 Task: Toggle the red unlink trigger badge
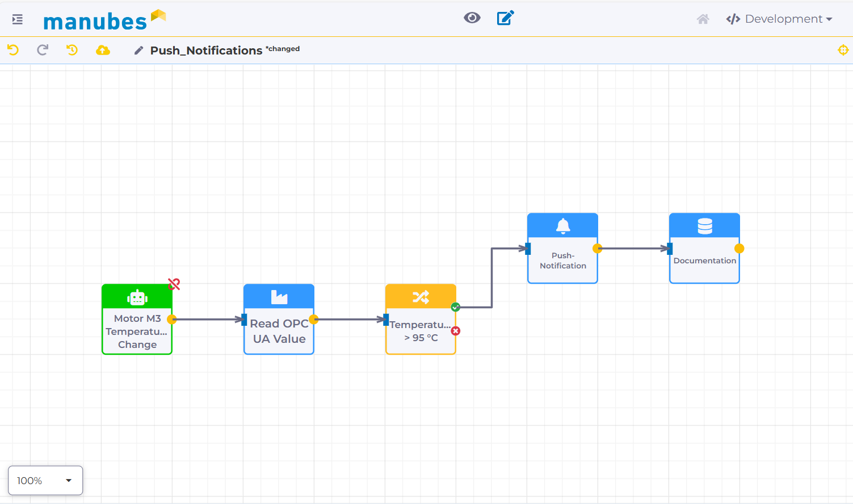pyautogui.click(x=174, y=284)
